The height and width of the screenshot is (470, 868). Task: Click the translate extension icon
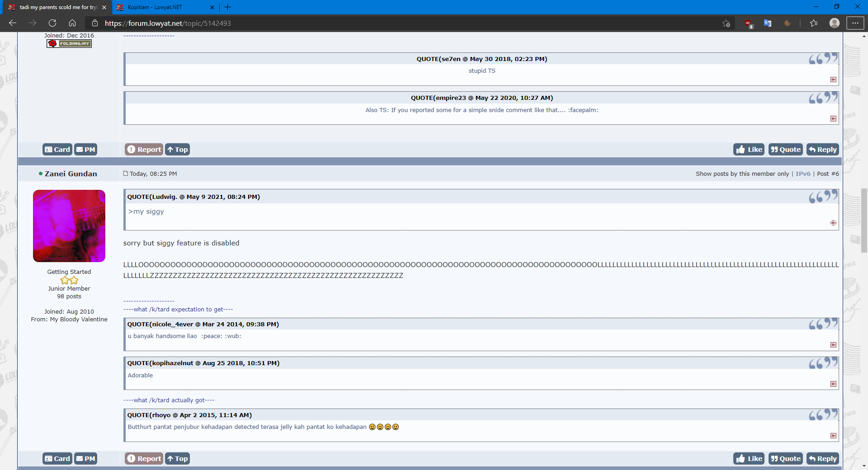coord(768,23)
